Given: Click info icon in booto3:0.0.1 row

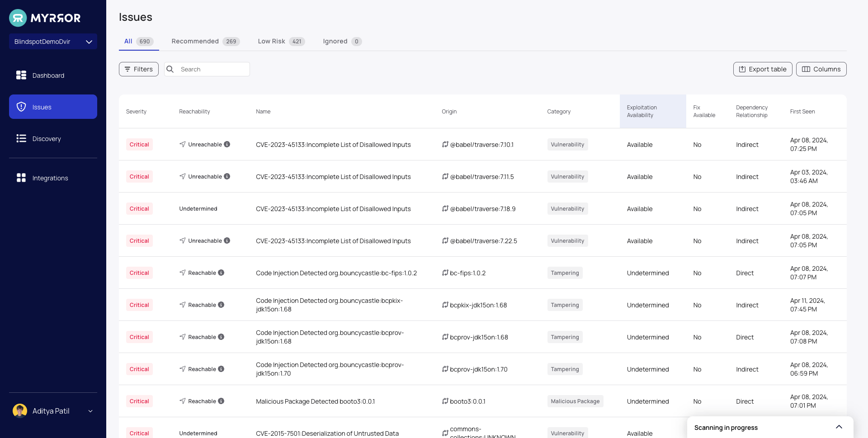Looking at the screenshot, I should point(221,401).
